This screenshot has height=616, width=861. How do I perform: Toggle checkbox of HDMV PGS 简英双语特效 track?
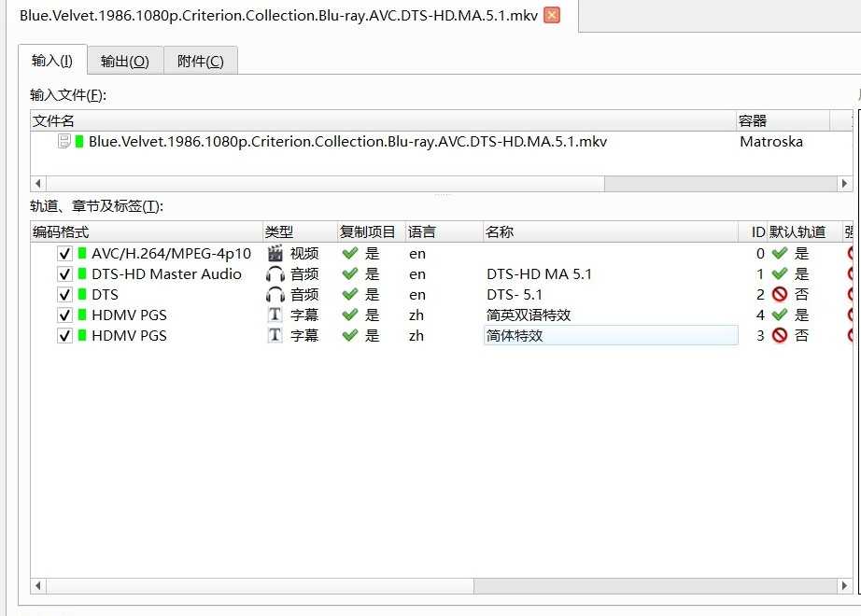(64, 315)
